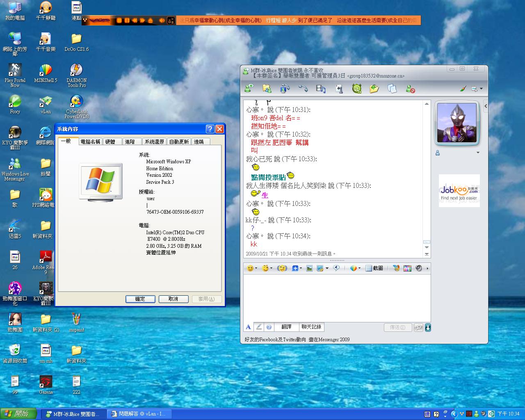Pause the music player playback
Viewport: 525px width, 420px height.
127,21
